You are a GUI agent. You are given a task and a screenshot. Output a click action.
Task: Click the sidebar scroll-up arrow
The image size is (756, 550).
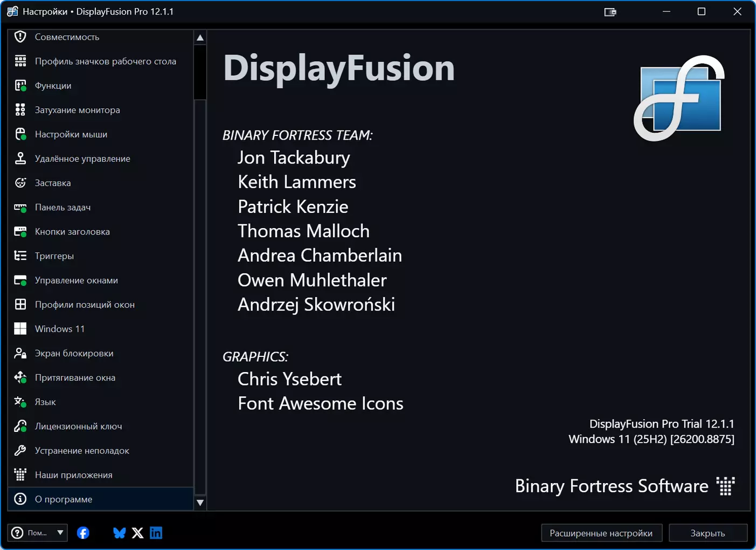coord(200,37)
